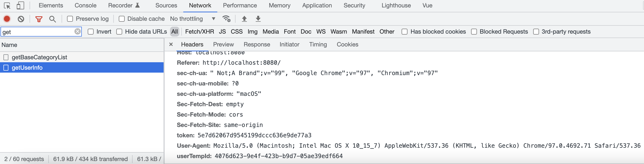Click the export HAR download icon
The height and width of the screenshot is (164, 644).
click(x=258, y=19)
